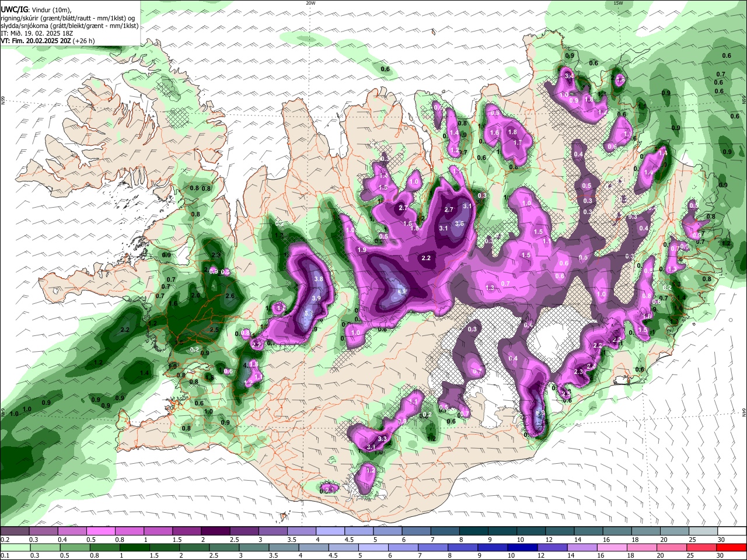Click the '2.6' rain value in the west
The height and width of the screenshot is (560, 747).
coord(229,296)
